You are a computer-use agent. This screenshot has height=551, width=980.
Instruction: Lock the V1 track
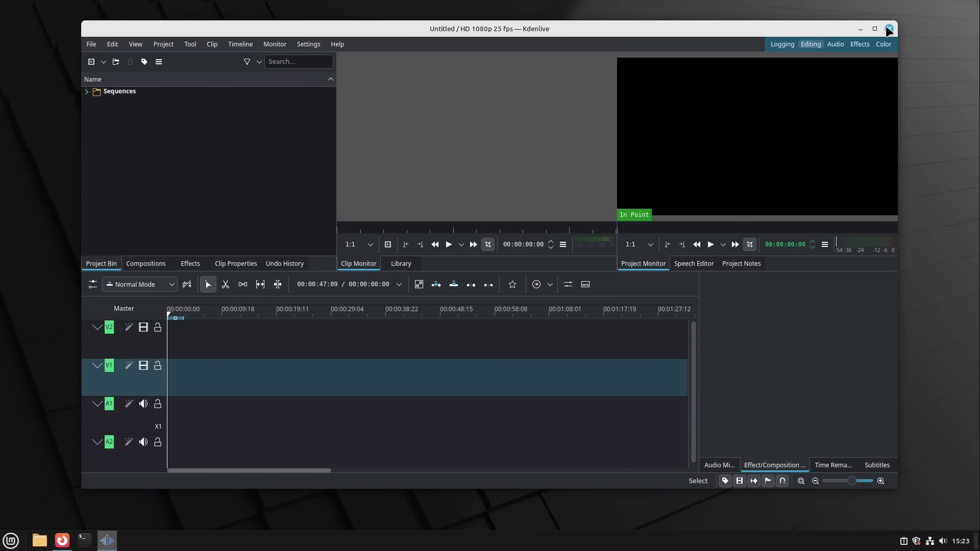click(x=158, y=365)
